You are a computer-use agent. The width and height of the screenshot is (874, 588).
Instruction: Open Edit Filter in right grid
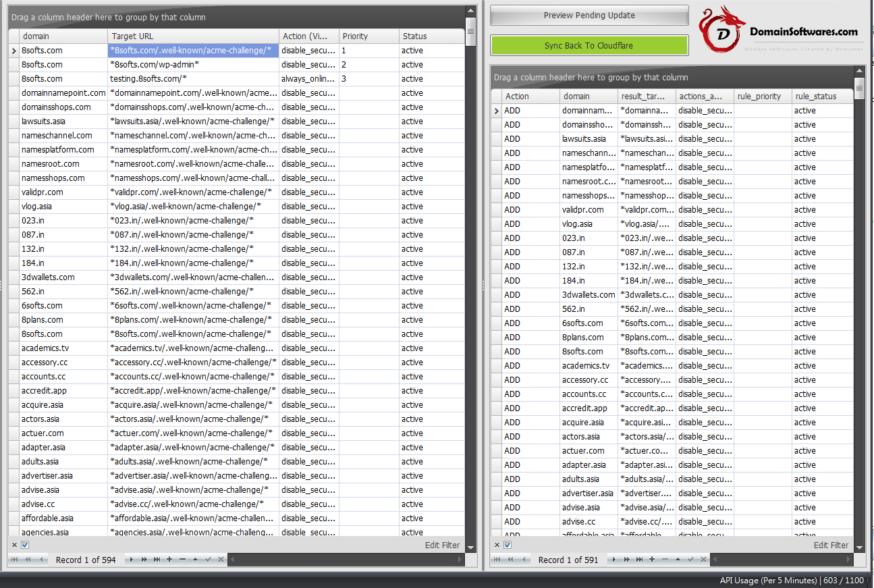tap(831, 545)
